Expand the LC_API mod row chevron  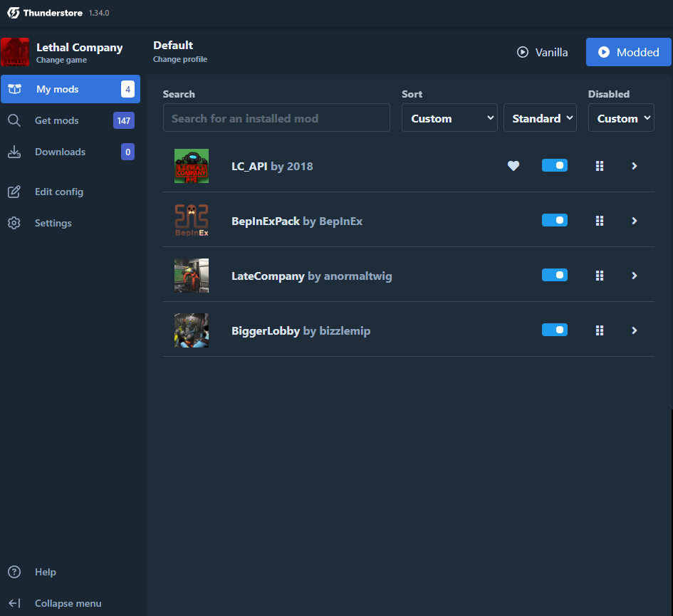click(x=635, y=166)
